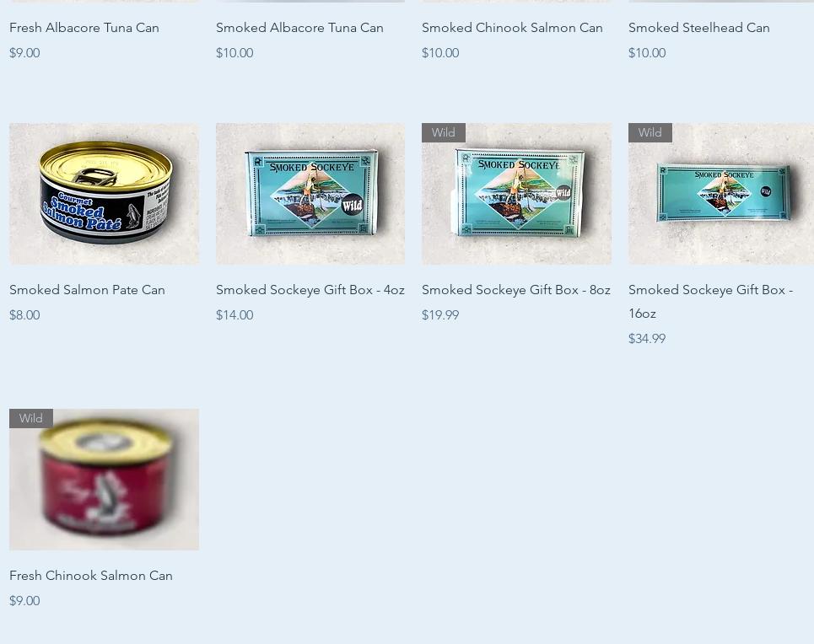The width and height of the screenshot is (814, 644).
Task: Select the Smoked Sockeye Gift Box - 16oz title
Action: (711, 302)
